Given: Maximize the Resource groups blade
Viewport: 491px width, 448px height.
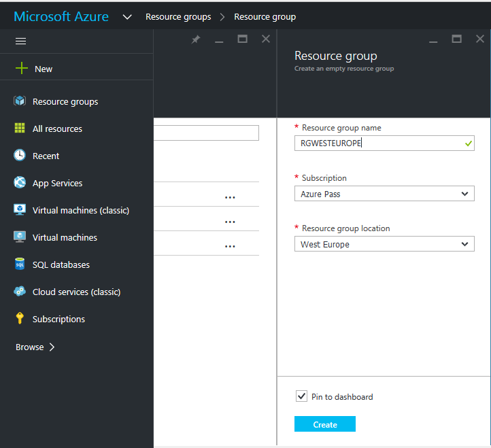Looking at the screenshot, I should pos(242,39).
